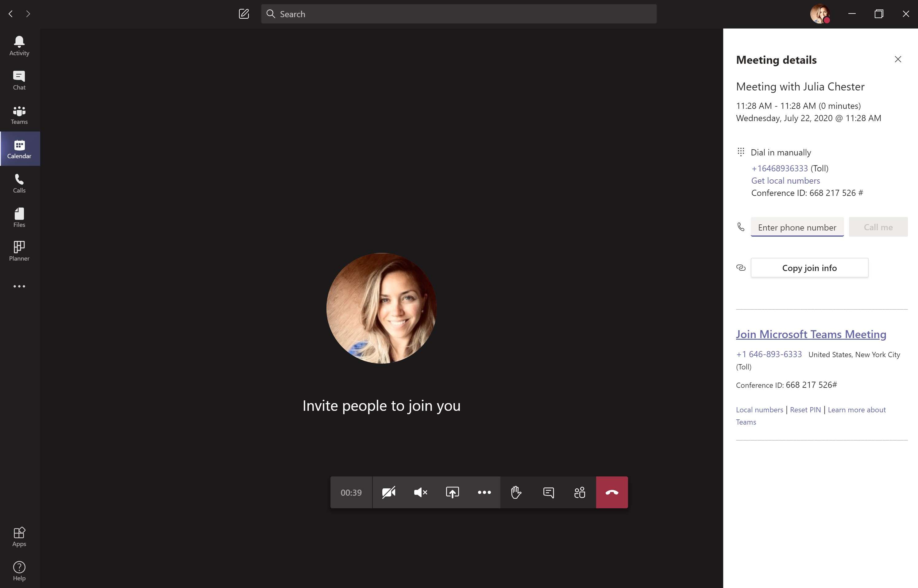Start a new chat with compose icon

(x=244, y=14)
